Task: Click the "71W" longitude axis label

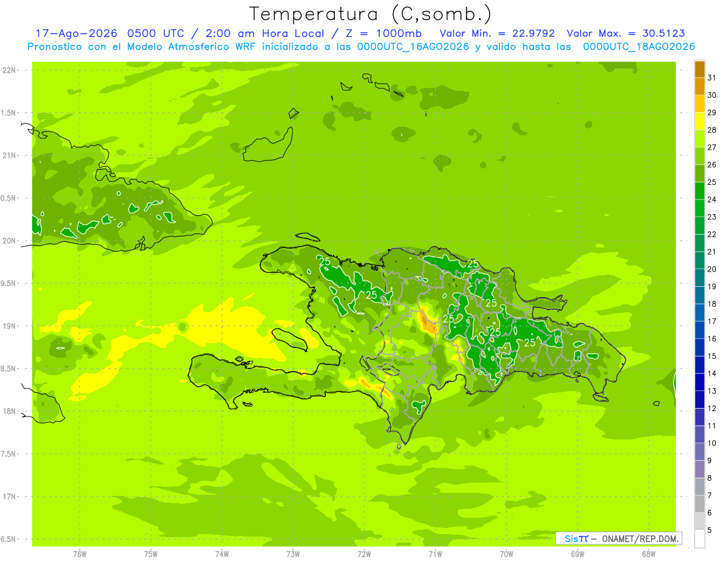Action: (435, 554)
